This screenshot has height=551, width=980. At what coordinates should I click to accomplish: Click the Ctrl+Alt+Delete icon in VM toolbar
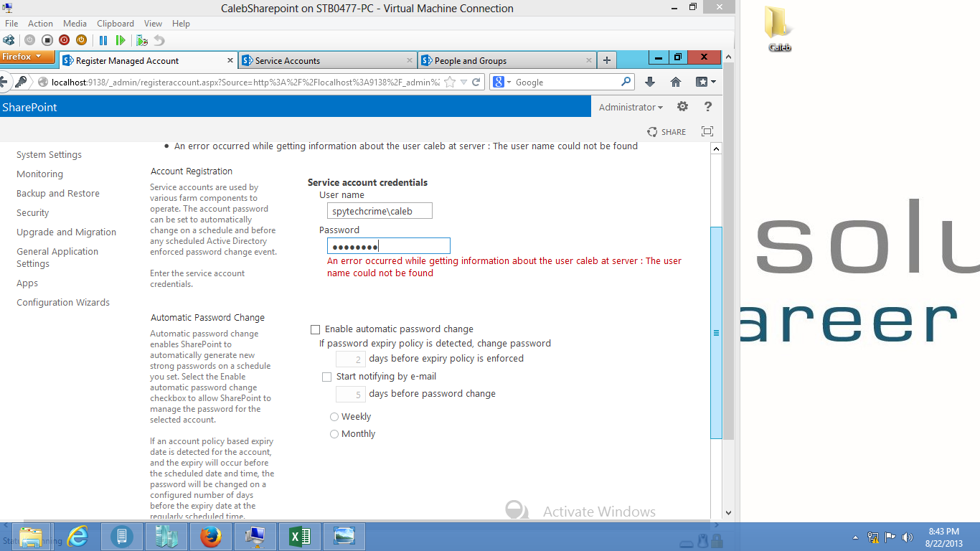9,41
